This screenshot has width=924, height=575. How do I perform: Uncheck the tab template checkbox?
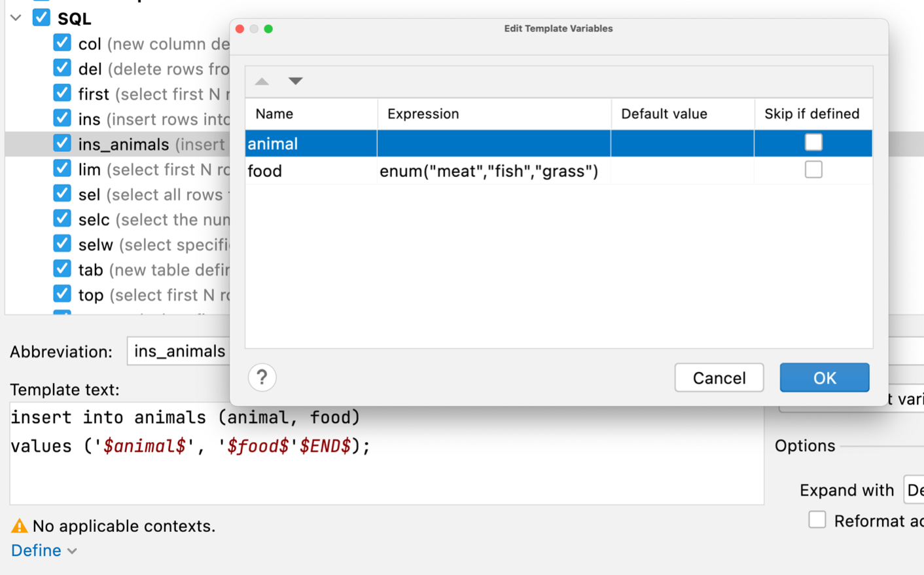[62, 269]
